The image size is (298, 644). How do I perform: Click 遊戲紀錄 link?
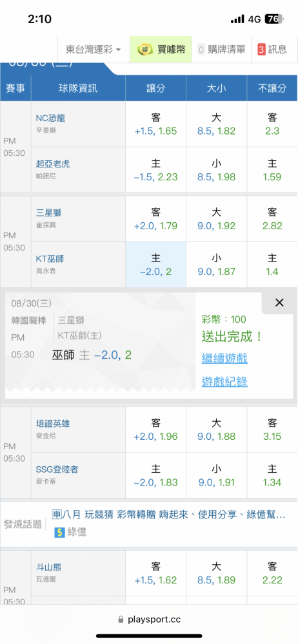[224, 382]
